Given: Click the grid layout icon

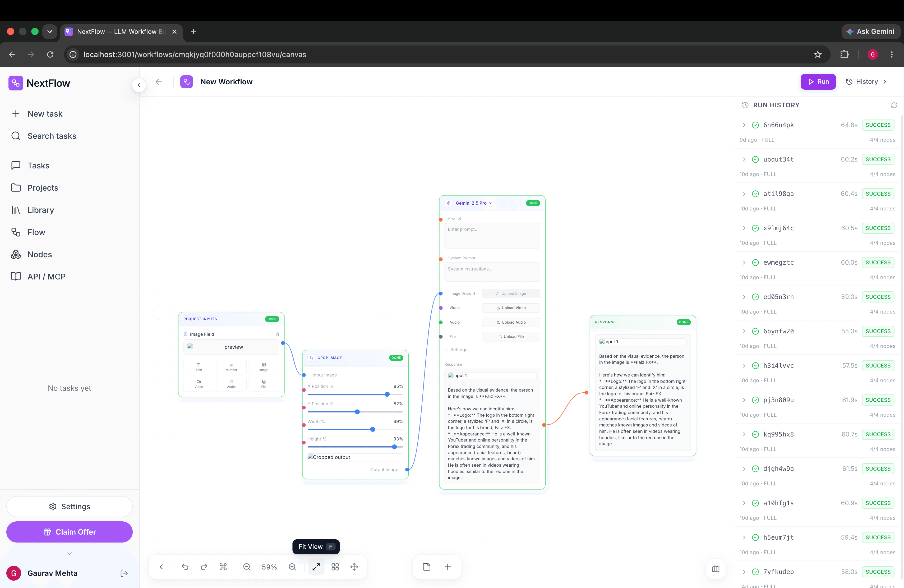Looking at the screenshot, I should (335, 567).
